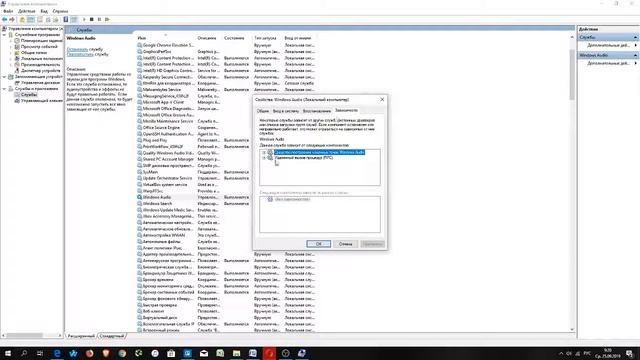Click the blue Help icon in the toolbar

[x=66, y=20]
